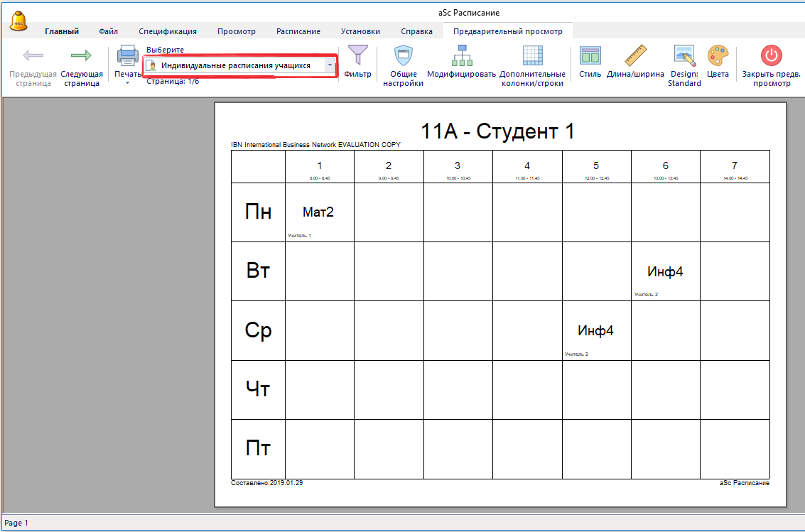Expand the Индивидуальные расписания учащихся dropdown
The height and width of the screenshot is (532, 805).
point(330,65)
